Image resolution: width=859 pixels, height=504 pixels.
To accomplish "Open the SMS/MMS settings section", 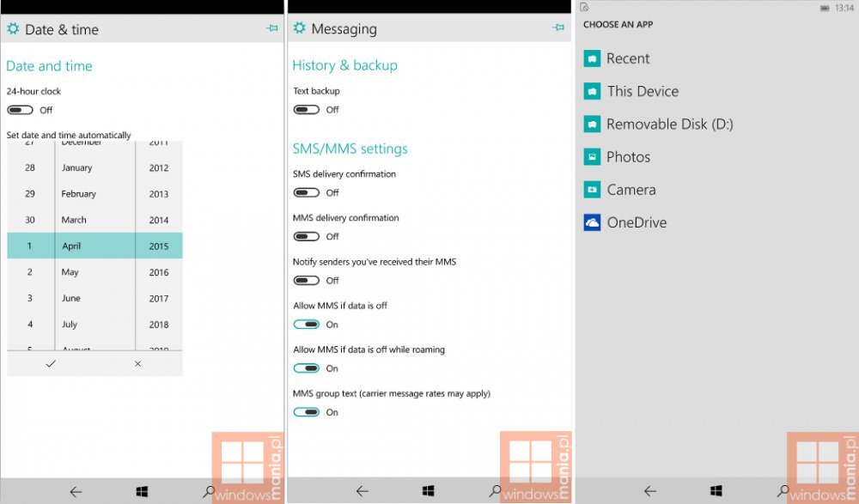I will point(350,148).
